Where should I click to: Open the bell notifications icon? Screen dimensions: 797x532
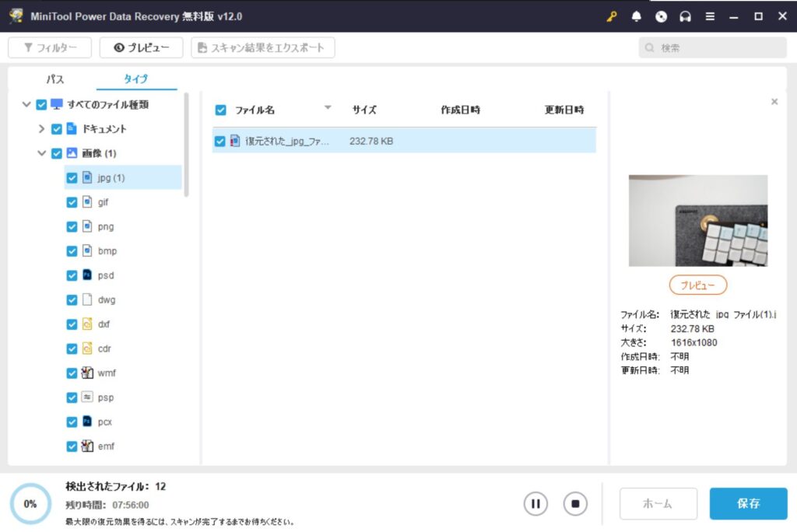(636, 16)
